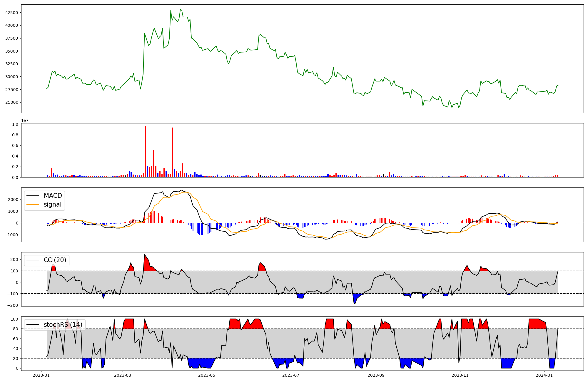Viewport: 588px width, 382px height.
Task: Click the 32500 price axis tick
Action: [12, 64]
